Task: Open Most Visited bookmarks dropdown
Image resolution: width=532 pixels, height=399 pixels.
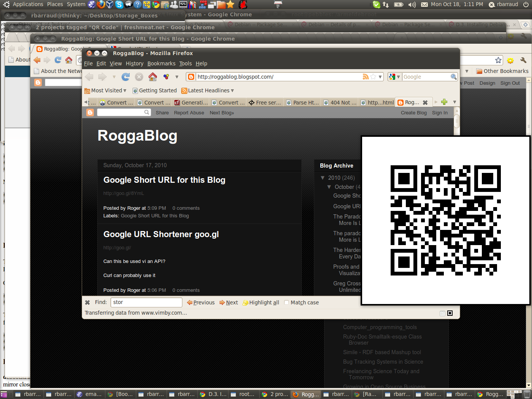Action: [x=105, y=90]
